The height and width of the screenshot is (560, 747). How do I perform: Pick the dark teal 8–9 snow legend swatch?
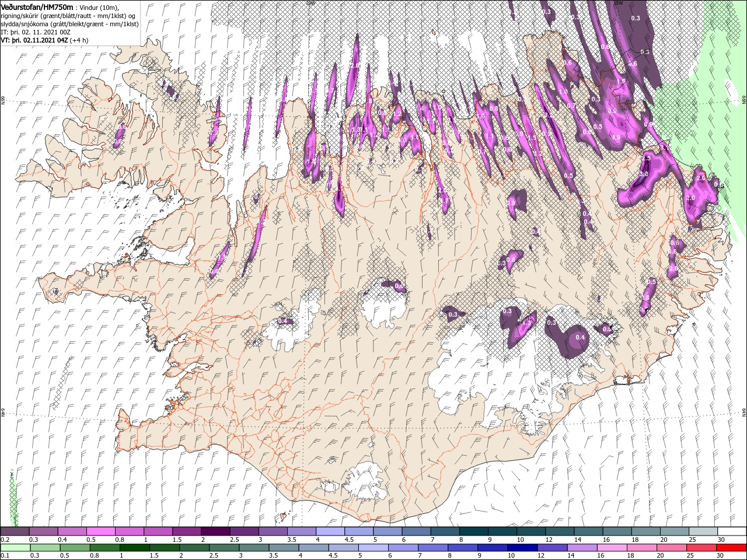click(474, 531)
